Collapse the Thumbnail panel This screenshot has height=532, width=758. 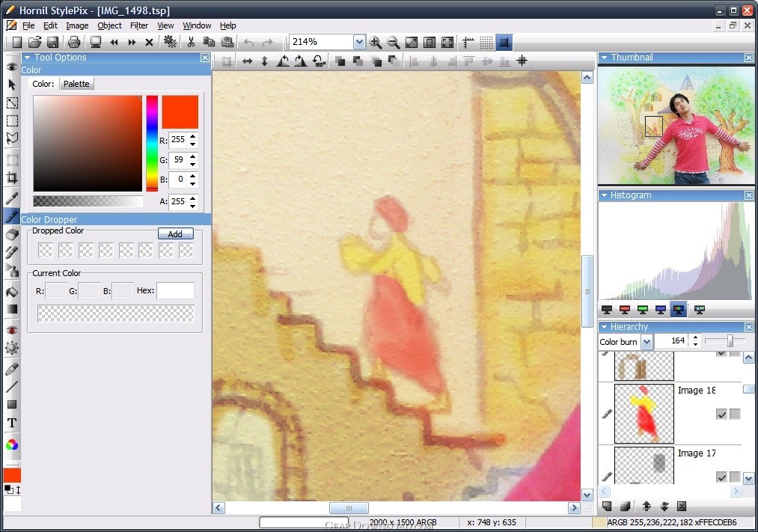pos(604,58)
